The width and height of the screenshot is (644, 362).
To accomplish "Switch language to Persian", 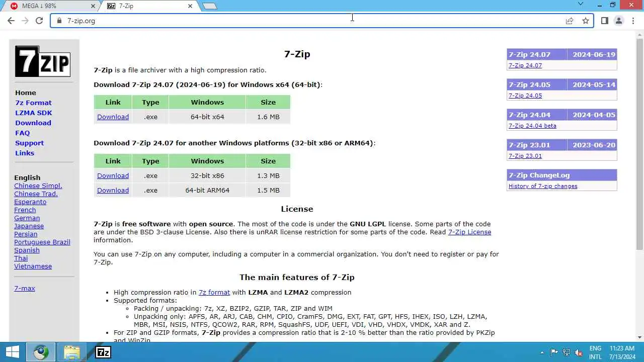I will click(x=26, y=234).
